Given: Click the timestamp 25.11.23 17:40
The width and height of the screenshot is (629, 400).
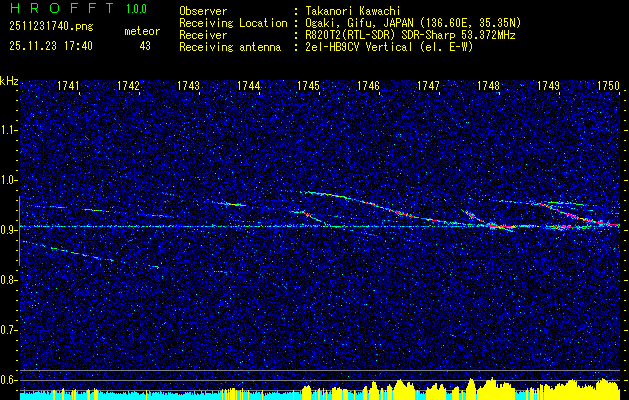Looking at the screenshot, I should click(51, 46).
